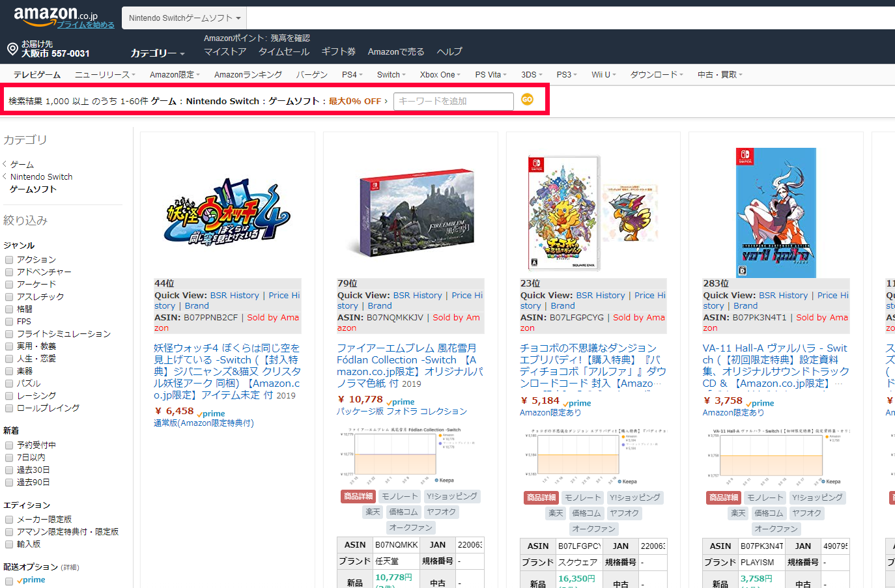Open the カテゴリー dropdown menu
This screenshot has width=895, height=588.
pyautogui.click(x=158, y=53)
